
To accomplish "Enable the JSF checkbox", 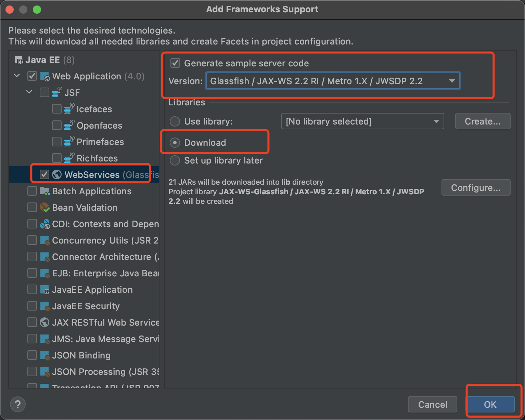I will (x=44, y=92).
